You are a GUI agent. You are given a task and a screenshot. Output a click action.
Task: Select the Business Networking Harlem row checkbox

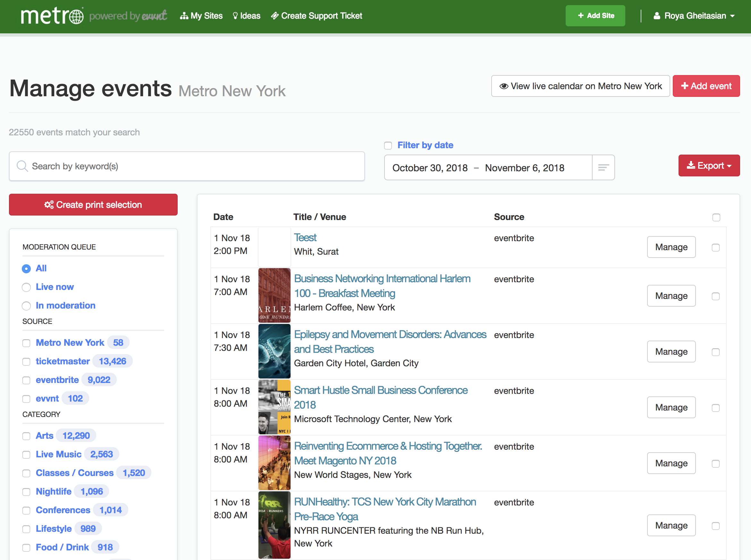715,296
